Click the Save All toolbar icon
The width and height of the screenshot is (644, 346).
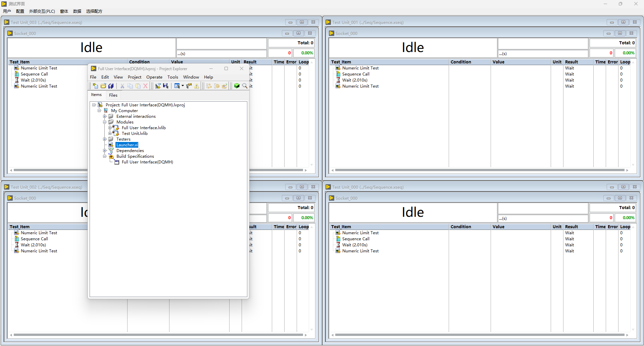pyautogui.click(x=111, y=86)
